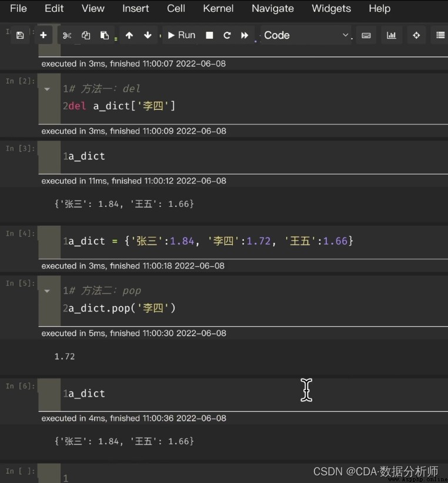
Task: Save the notebook with the floppy disk icon
Action: (x=20, y=35)
